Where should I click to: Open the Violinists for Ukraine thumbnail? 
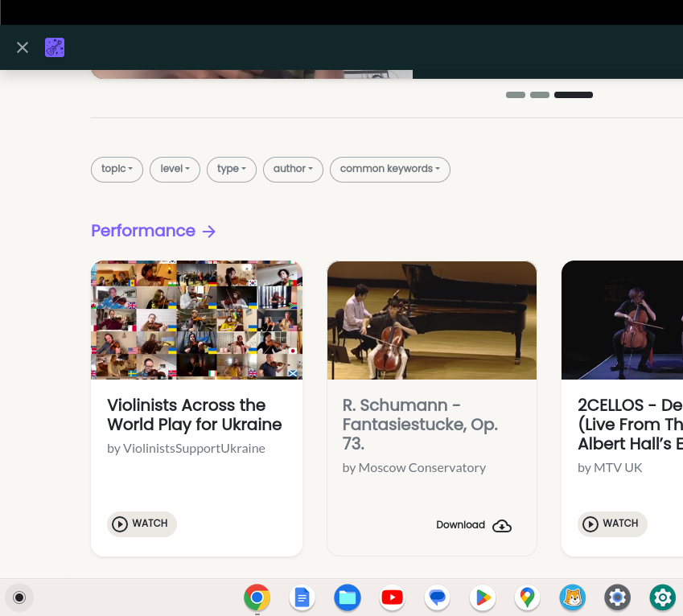pyautogui.click(x=196, y=320)
